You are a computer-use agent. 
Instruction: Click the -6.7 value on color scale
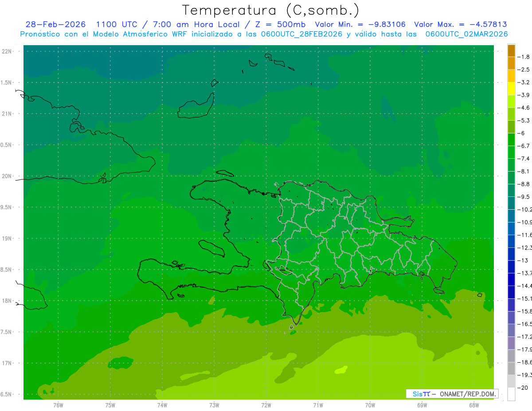[x=524, y=146]
